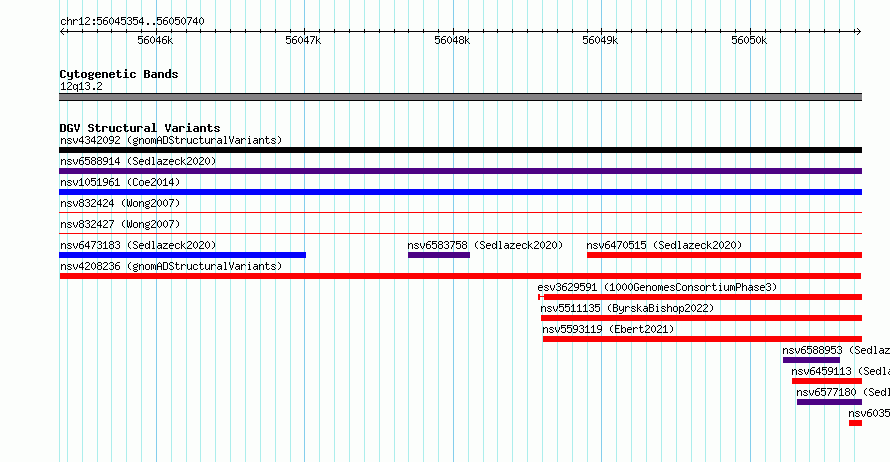Open the Cytogenetic Bands track title
The image size is (890, 462).
point(119,74)
